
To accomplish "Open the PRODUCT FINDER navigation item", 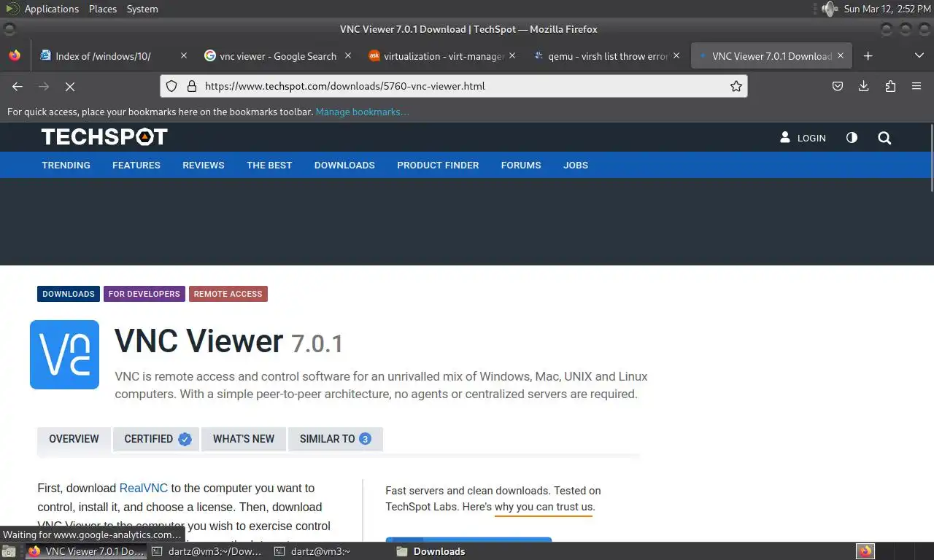I will 438,165.
